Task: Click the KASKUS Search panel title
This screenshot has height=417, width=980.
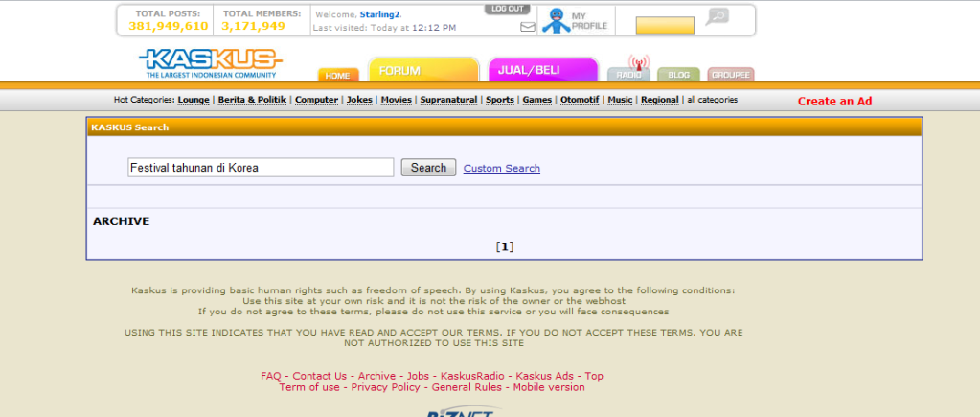Action: click(130, 127)
